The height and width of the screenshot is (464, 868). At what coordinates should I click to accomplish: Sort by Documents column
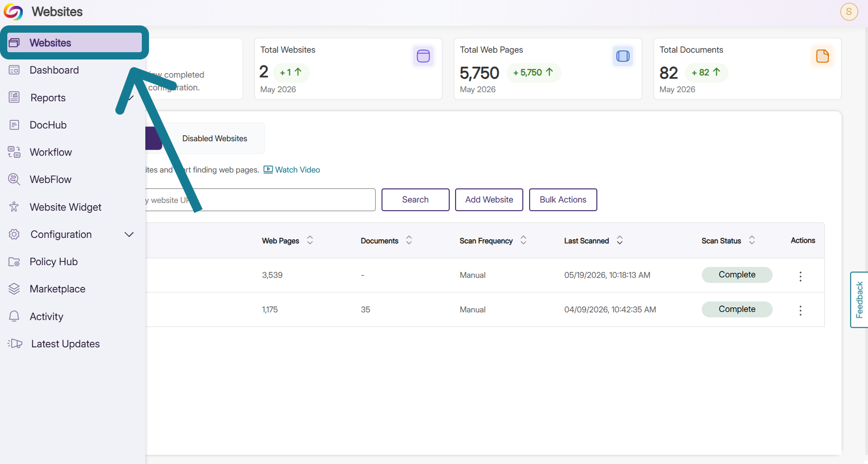[409, 240]
